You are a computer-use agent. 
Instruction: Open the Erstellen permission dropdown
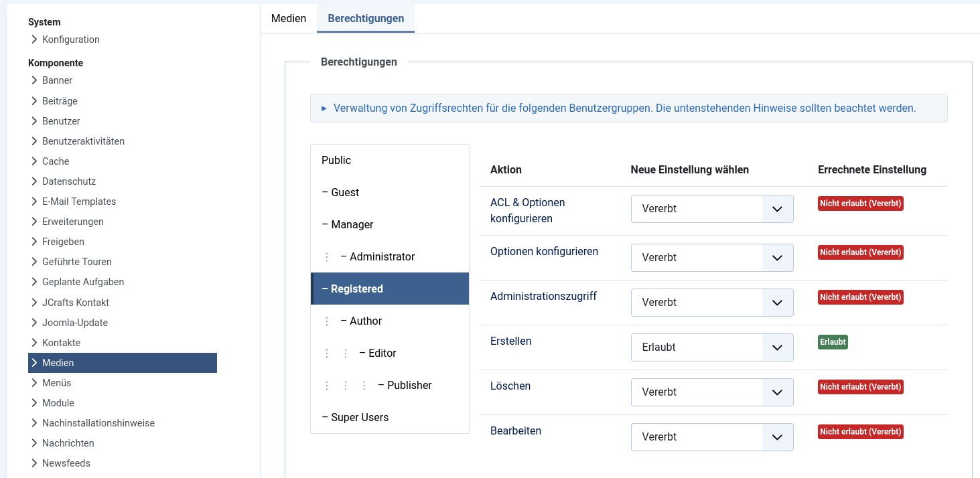tap(711, 347)
